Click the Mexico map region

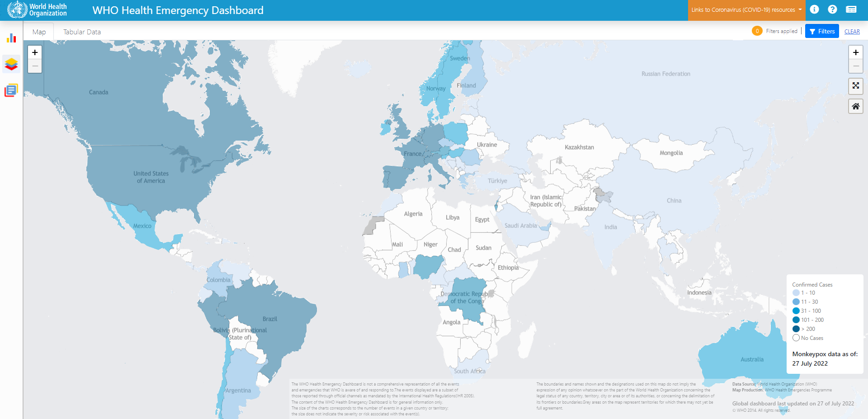tap(142, 226)
